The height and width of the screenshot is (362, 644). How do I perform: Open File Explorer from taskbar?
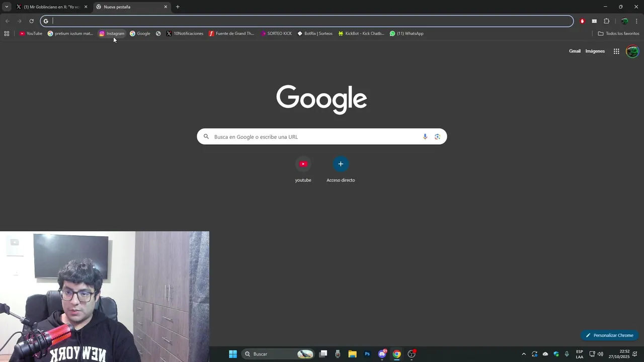coord(352,354)
